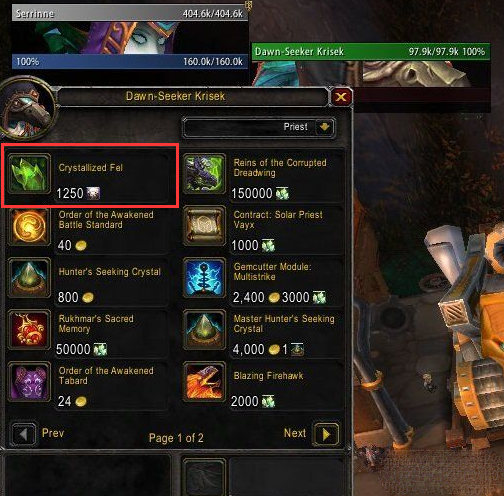
Task: Click the Dawn-Seeker Krisek target health bar
Action: point(371,52)
